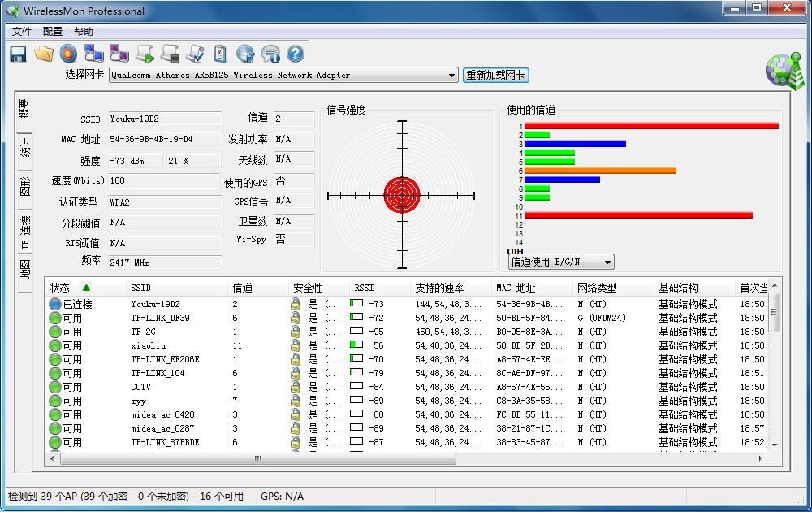Screen dimensions: 812x512
Task: Click the green status icon for TP_2G
Action: [x=55, y=332]
